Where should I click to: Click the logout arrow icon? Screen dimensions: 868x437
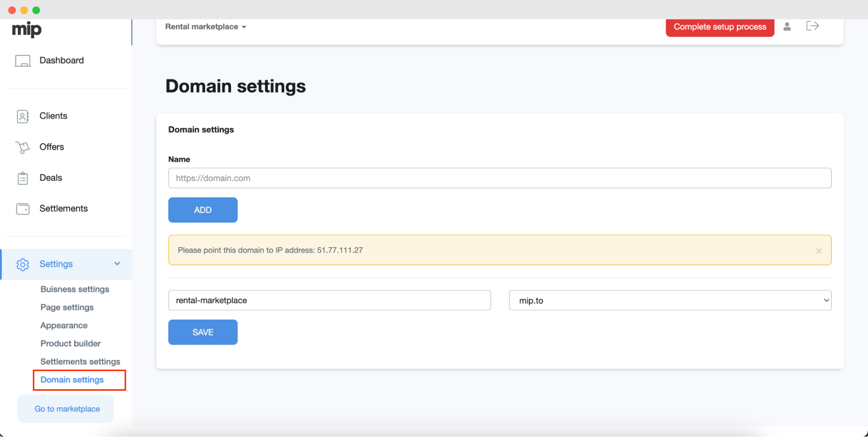(x=812, y=26)
